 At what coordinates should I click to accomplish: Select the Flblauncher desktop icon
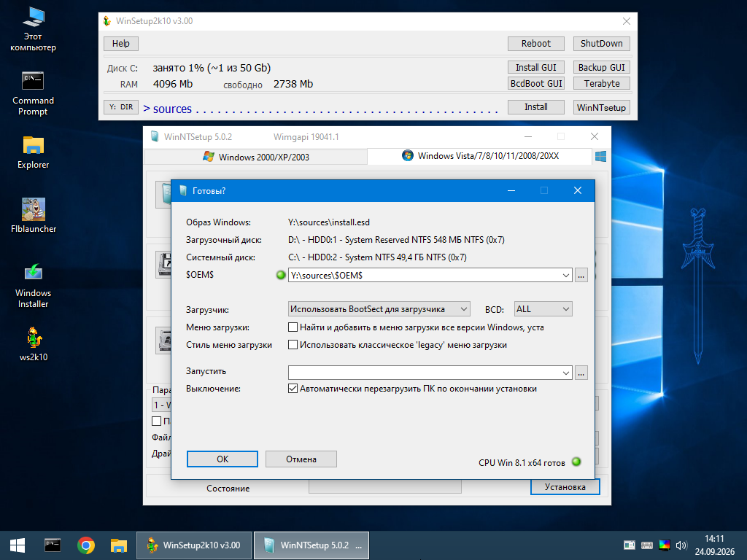[x=34, y=215]
